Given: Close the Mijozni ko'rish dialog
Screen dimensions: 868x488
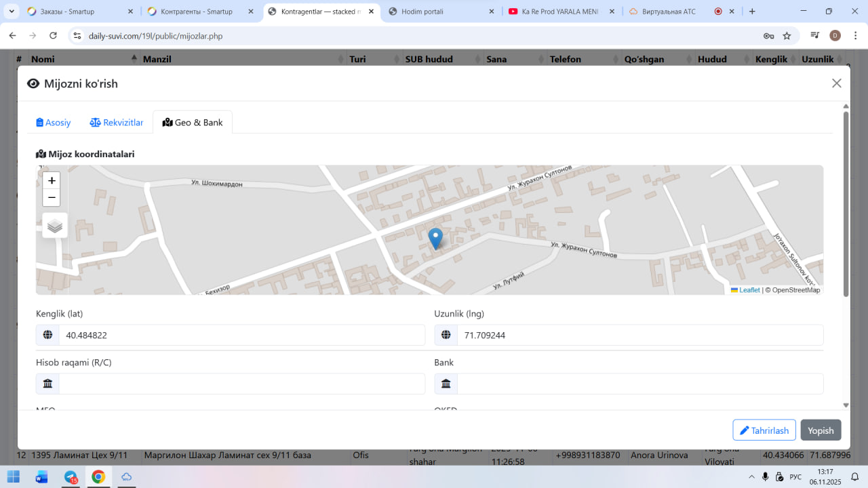Looking at the screenshot, I should (836, 83).
